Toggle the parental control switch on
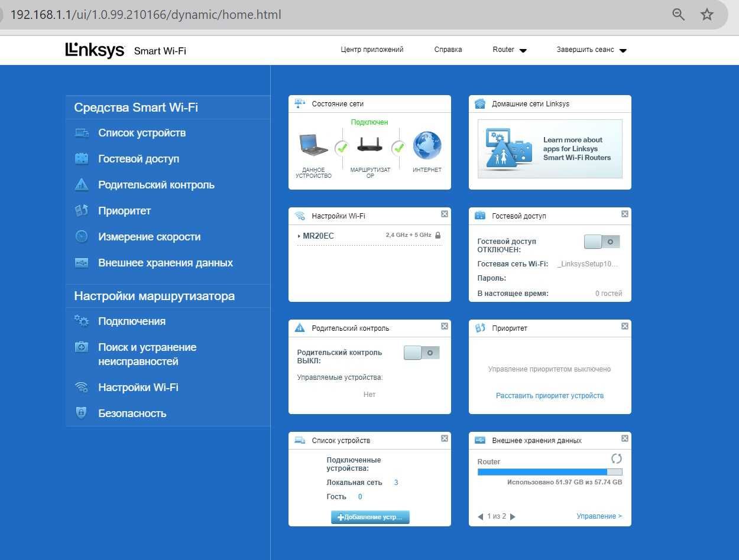This screenshot has width=739, height=560. (x=422, y=353)
